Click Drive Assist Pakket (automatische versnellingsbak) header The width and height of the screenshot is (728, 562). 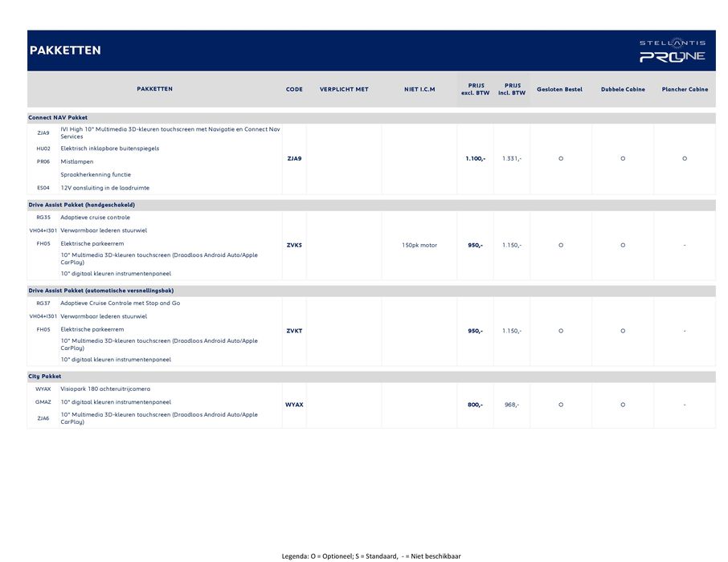(100, 291)
